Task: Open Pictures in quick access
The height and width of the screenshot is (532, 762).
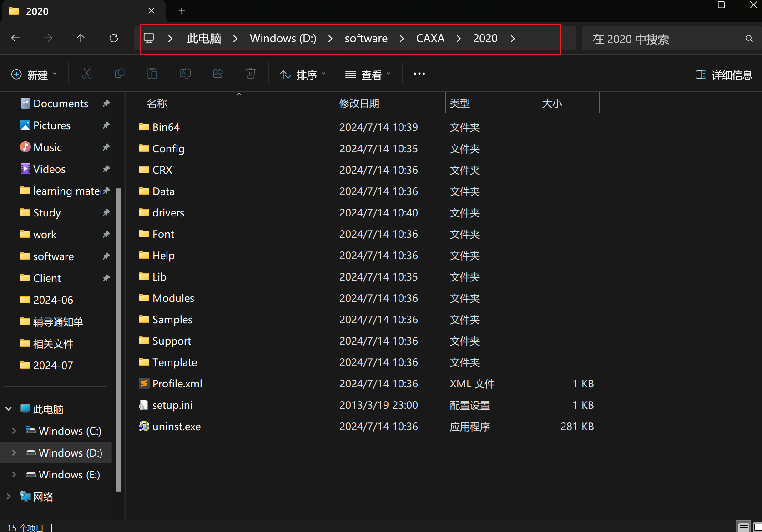Action: coord(52,125)
